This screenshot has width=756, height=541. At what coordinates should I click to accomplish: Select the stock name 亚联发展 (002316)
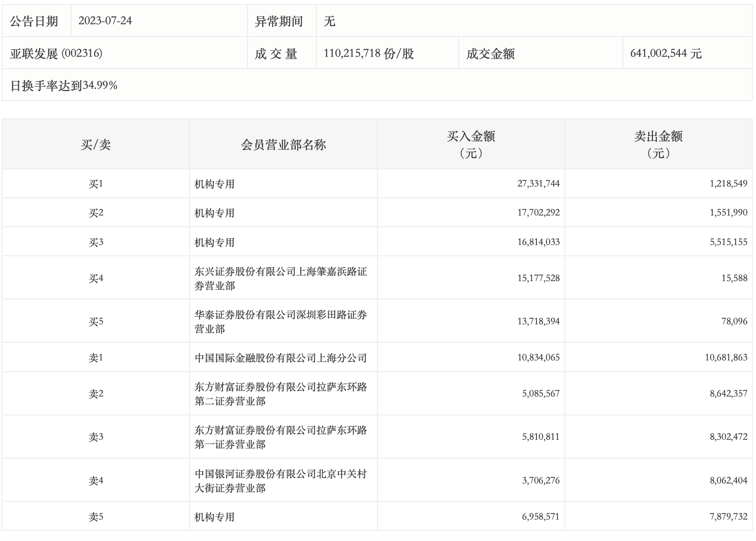(56, 53)
